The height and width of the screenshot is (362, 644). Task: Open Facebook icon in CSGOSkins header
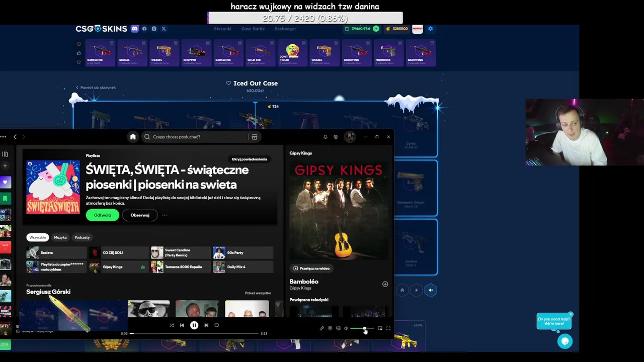coord(144,29)
